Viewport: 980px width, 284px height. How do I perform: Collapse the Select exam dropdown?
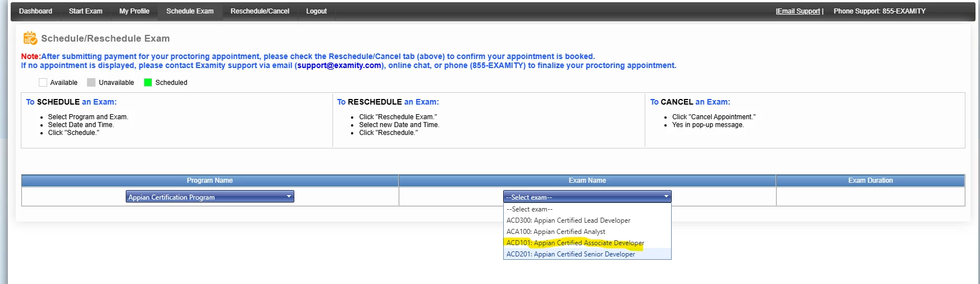587,197
